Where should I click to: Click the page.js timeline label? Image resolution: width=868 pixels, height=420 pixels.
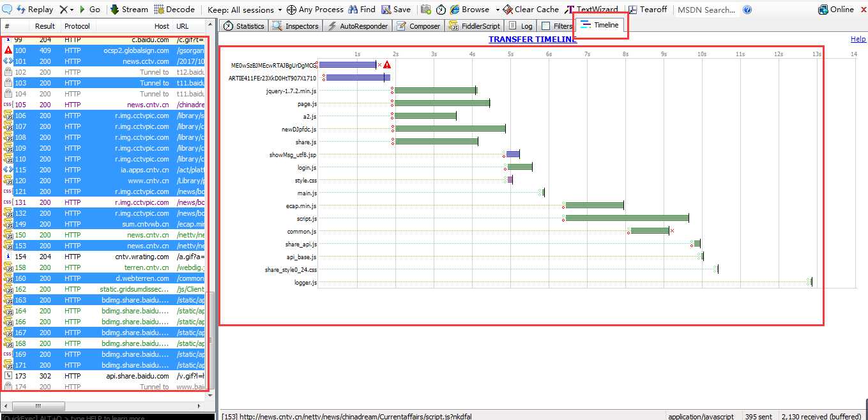click(307, 104)
